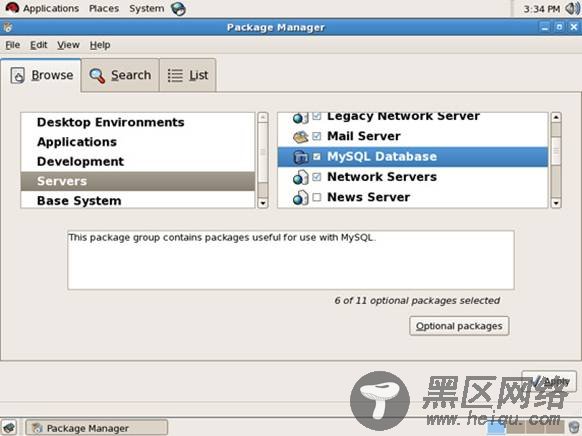Minimize the Package Manager window
582x436 pixels.
coord(545,27)
